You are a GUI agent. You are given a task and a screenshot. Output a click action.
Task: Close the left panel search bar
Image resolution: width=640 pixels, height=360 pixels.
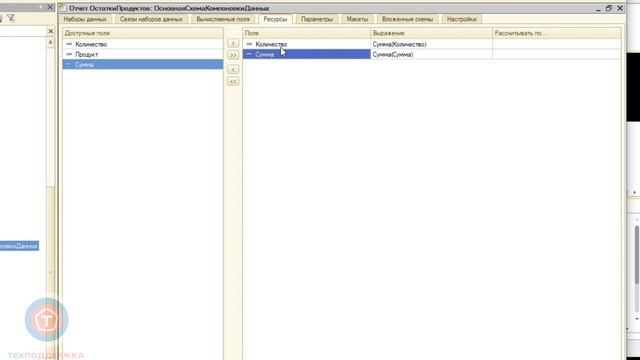click(51, 31)
